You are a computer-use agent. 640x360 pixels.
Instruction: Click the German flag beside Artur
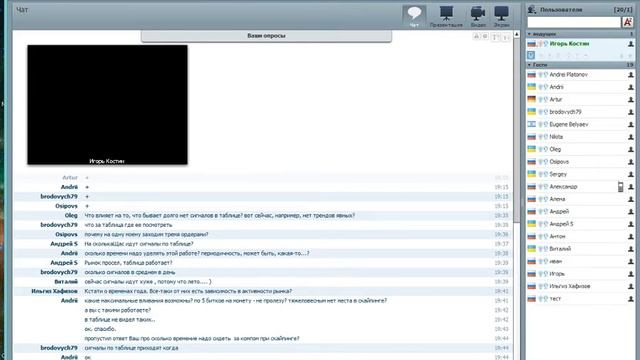coord(531,99)
